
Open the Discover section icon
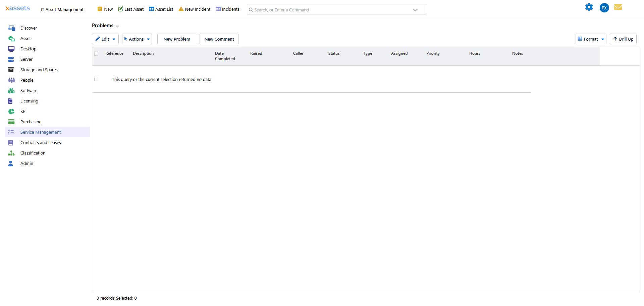point(12,28)
